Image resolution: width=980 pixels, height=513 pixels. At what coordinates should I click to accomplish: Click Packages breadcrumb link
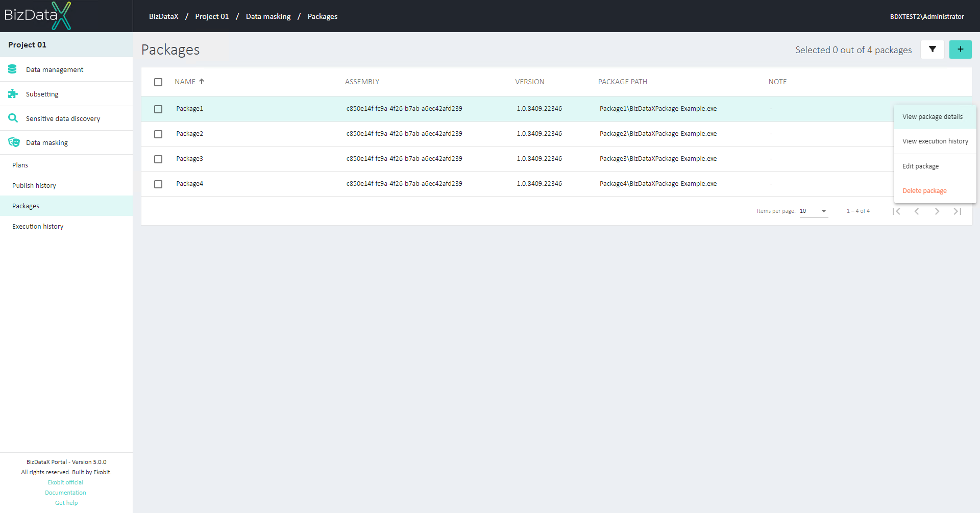coord(323,16)
